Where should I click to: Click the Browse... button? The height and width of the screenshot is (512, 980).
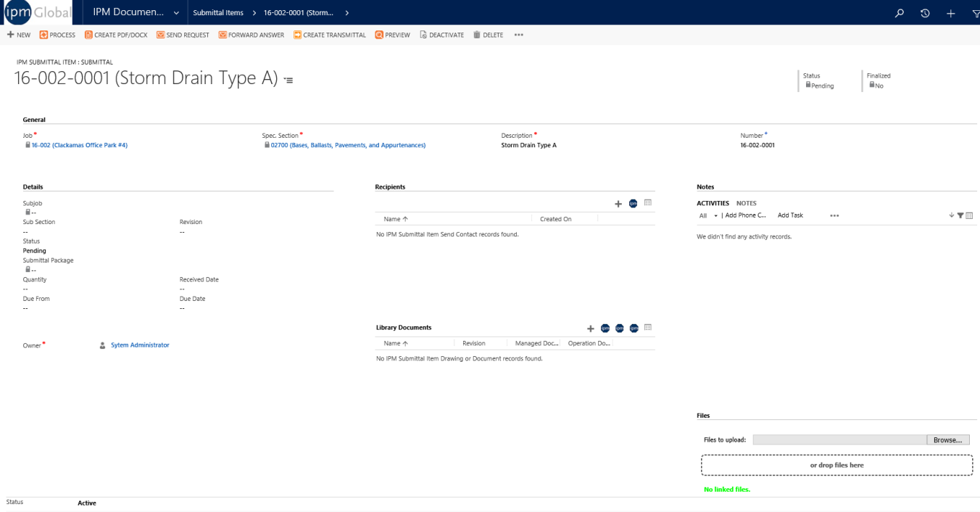(948, 440)
